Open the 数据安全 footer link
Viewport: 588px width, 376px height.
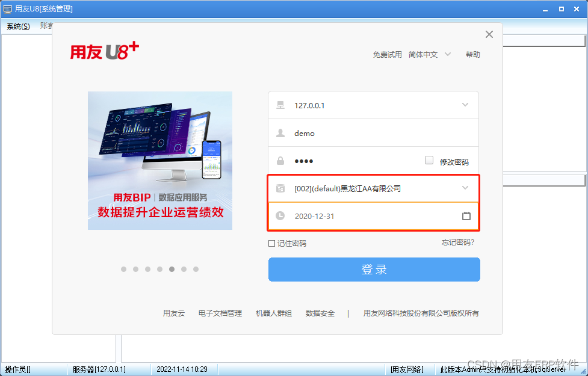(320, 313)
